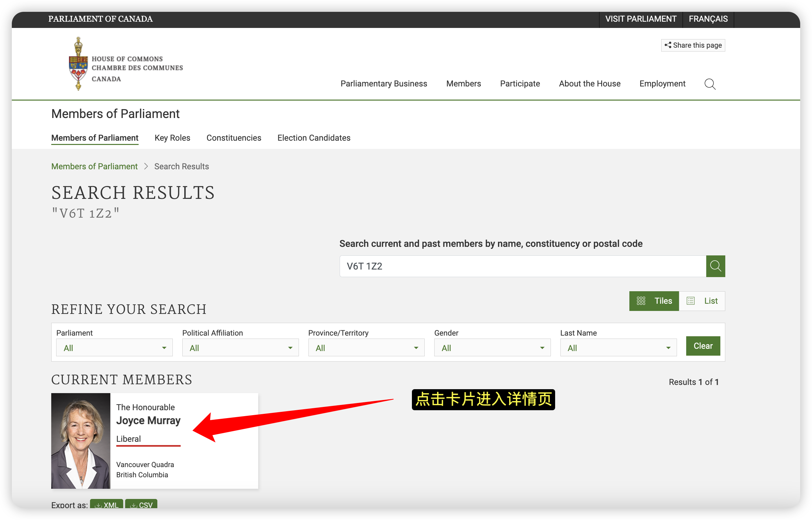Click the Share this page button
The width and height of the screenshot is (812, 520).
click(693, 45)
